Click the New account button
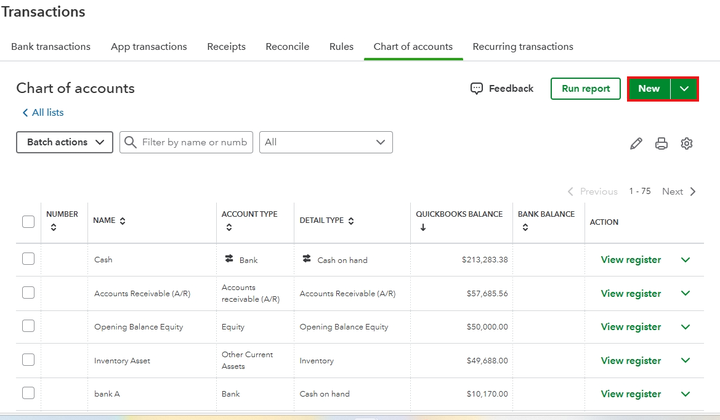The width and height of the screenshot is (720, 420). point(649,89)
